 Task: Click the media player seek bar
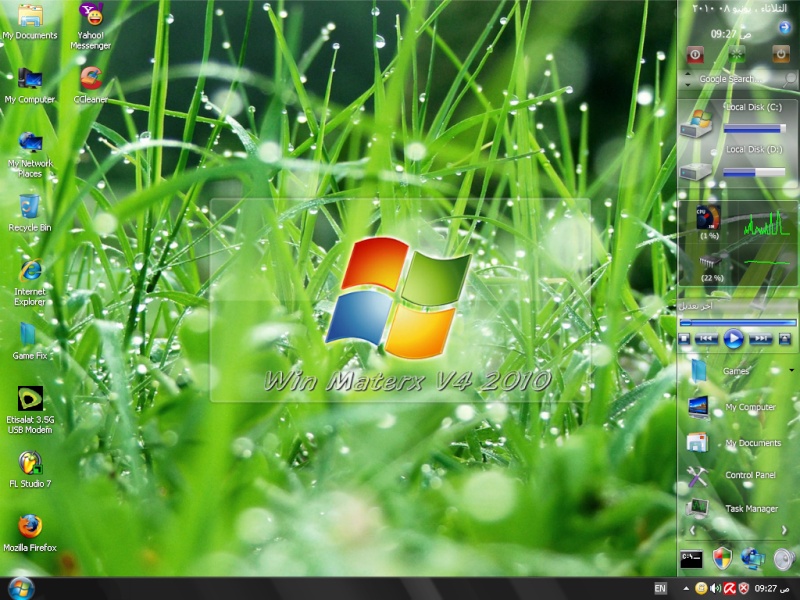click(x=738, y=322)
